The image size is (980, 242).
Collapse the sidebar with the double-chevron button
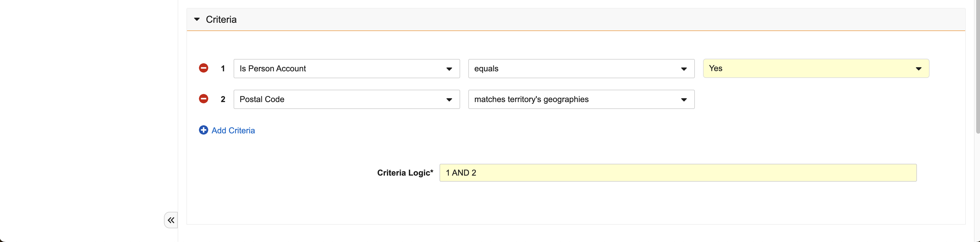click(x=171, y=220)
